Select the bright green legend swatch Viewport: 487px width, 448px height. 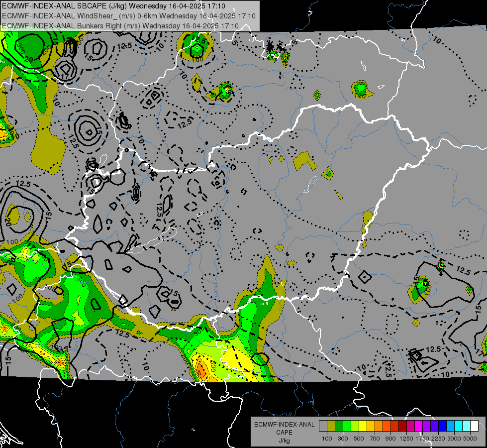pyautogui.click(x=347, y=426)
